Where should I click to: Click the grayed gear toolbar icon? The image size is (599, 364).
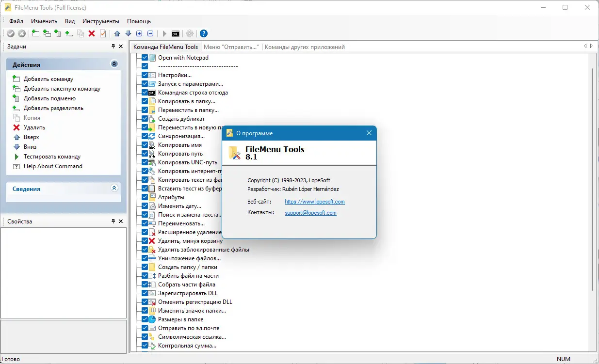pos(190,33)
